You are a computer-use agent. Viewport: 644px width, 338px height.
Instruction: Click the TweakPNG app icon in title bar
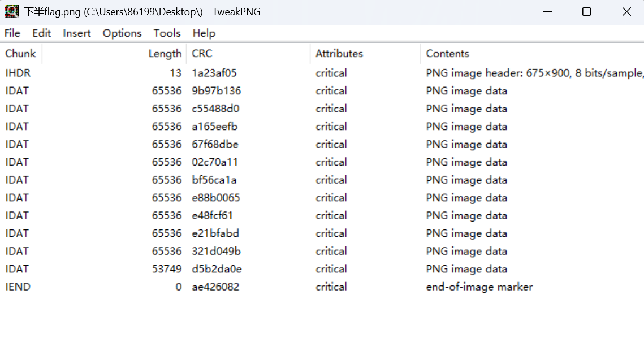[12, 11]
